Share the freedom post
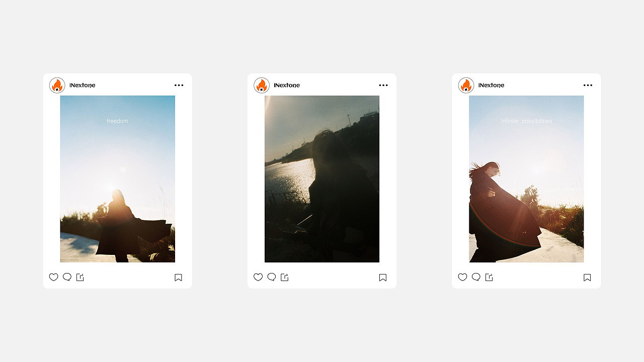This screenshot has width=644, height=362. (80, 277)
